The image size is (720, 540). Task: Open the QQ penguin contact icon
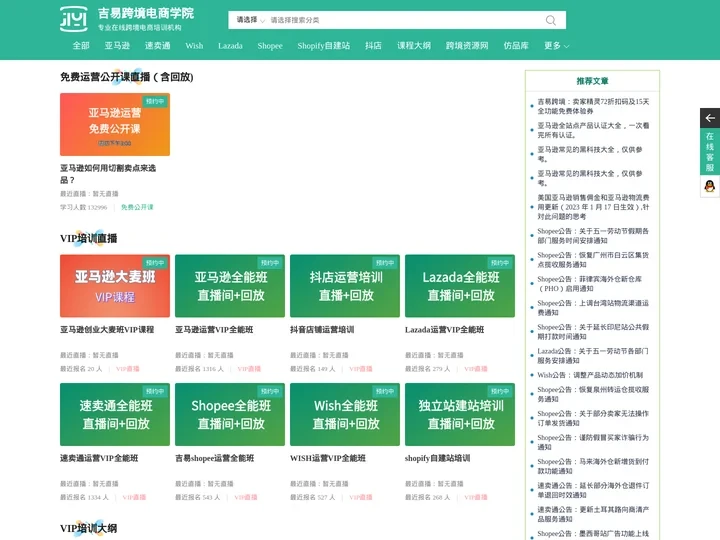(x=709, y=186)
